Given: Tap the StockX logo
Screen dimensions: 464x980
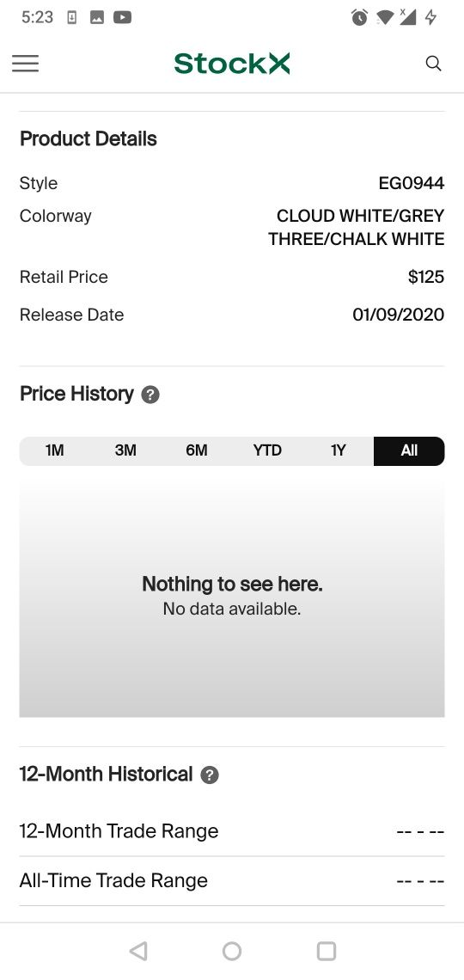Looking at the screenshot, I should [232, 63].
